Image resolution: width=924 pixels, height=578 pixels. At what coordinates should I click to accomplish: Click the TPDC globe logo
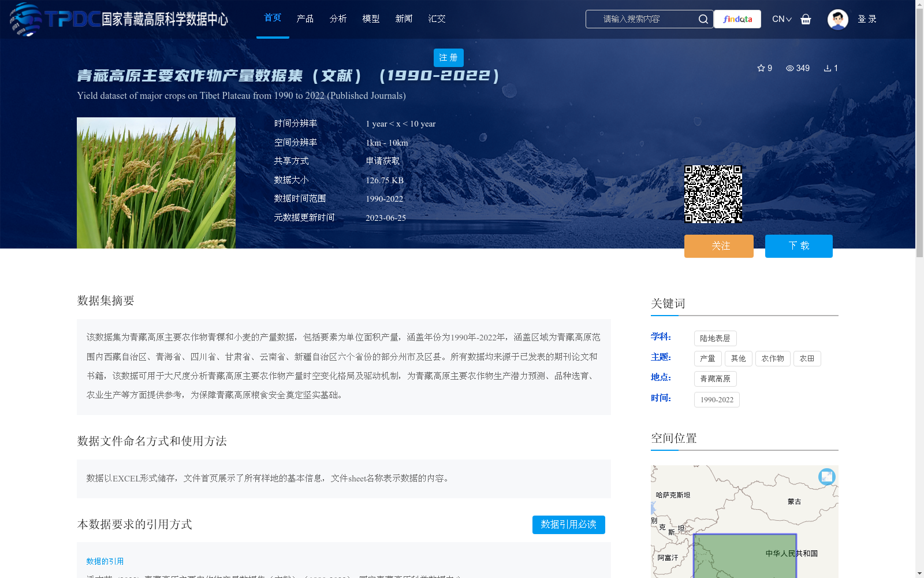(x=25, y=19)
